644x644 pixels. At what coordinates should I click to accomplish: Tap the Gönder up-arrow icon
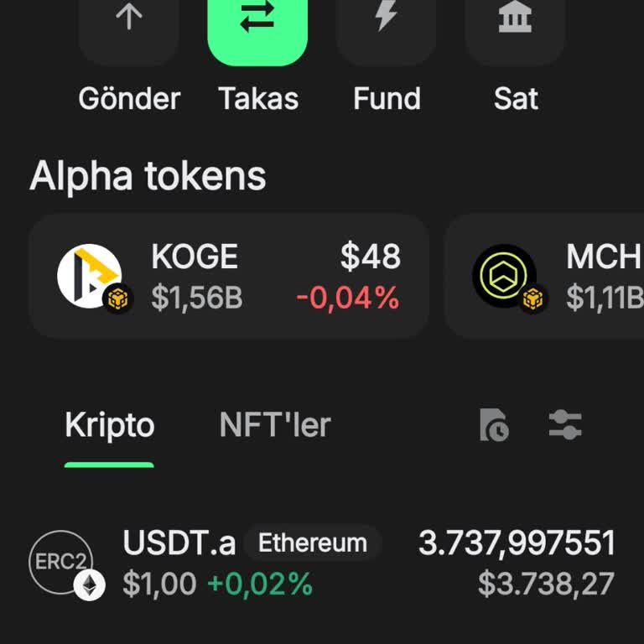(x=128, y=20)
